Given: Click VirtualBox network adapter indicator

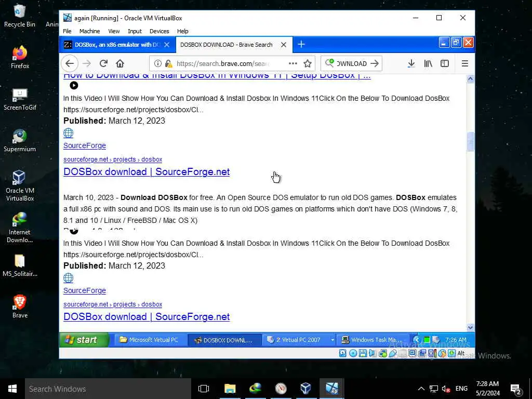Looking at the screenshot, I should click(x=383, y=353).
